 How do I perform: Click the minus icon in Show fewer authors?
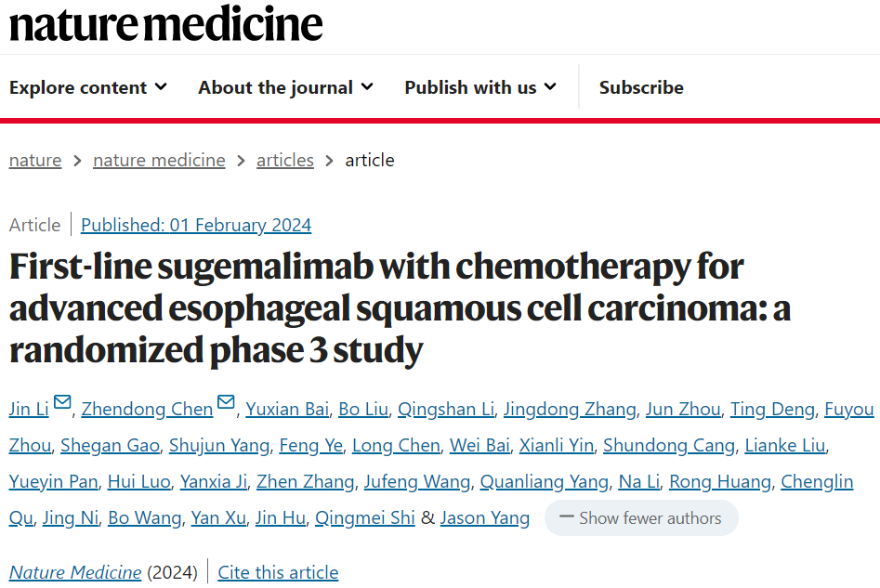point(567,516)
